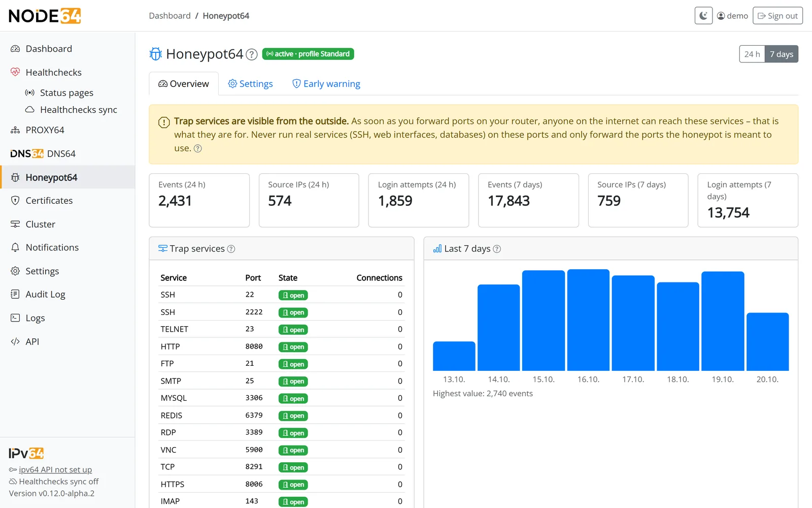Open Healthchecks in the sidebar
The width and height of the screenshot is (812, 508).
pos(67,72)
